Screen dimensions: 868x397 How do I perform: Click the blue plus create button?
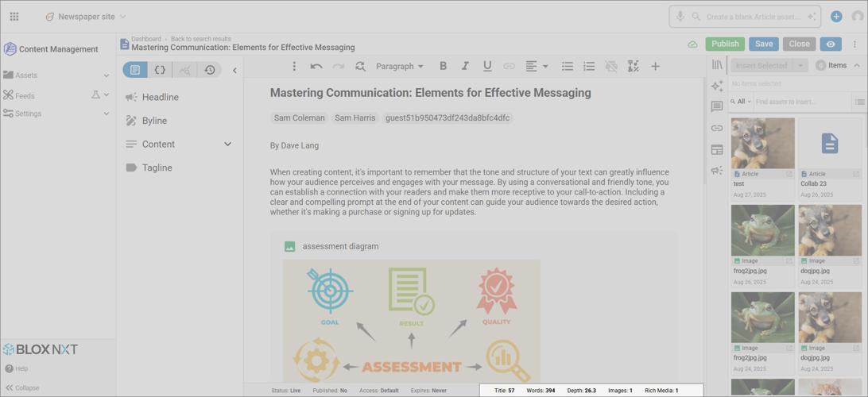click(x=836, y=17)
